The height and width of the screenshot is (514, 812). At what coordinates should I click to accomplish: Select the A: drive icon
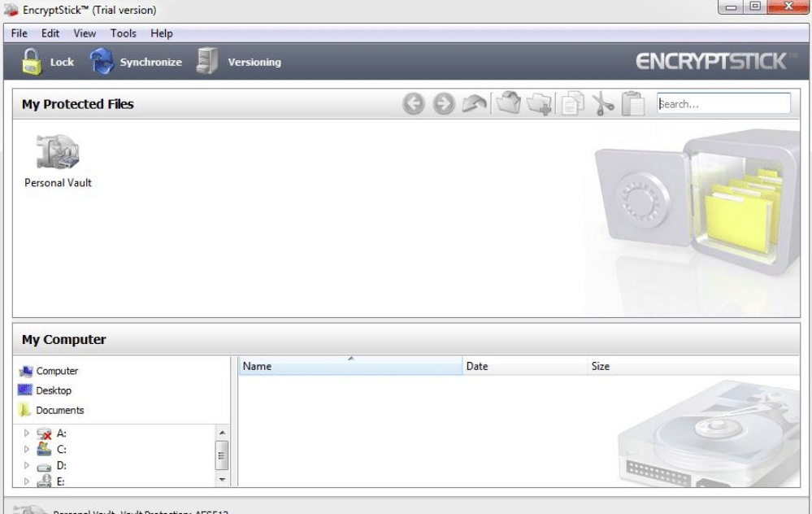tap(44, 433)
